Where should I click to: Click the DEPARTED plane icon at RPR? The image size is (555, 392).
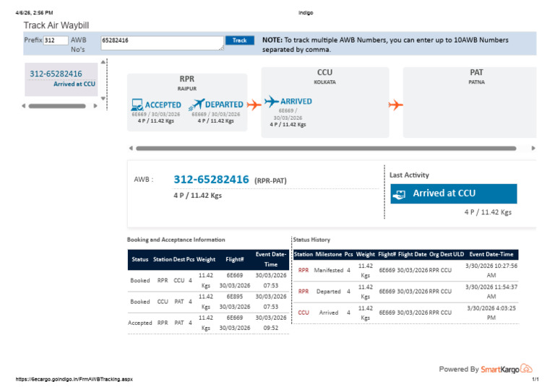(x=197, y=105)
